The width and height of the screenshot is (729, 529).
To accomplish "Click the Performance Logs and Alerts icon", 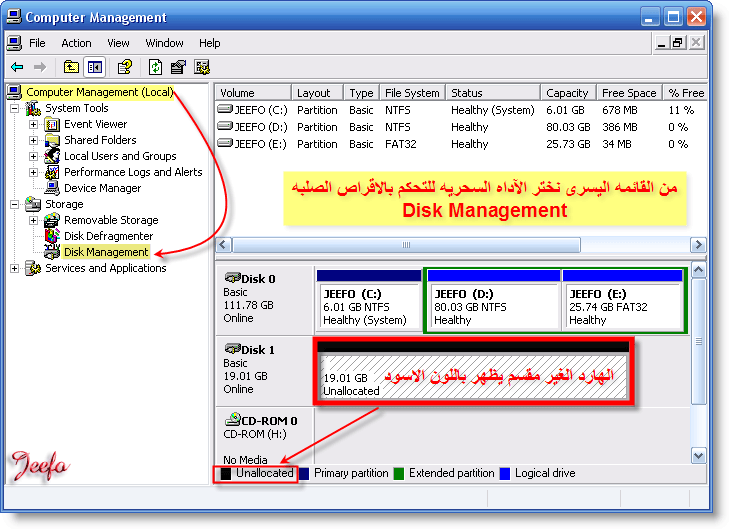I will 52,172.
